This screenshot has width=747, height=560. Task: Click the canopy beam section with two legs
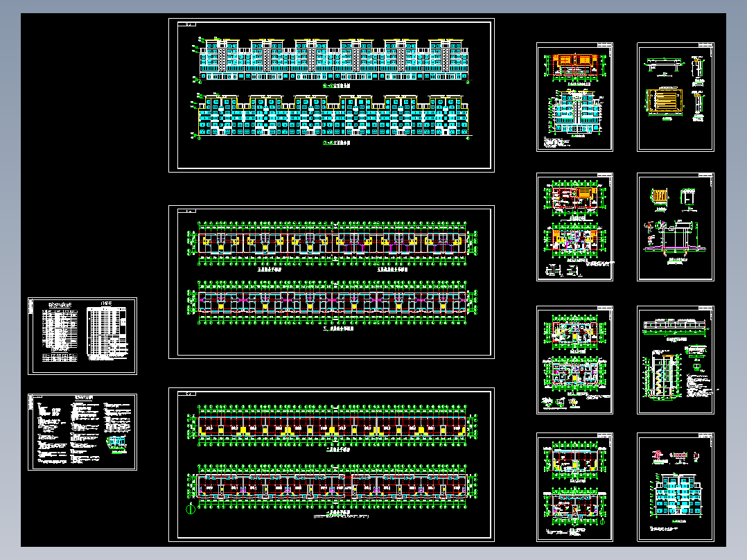click(663, 64)
